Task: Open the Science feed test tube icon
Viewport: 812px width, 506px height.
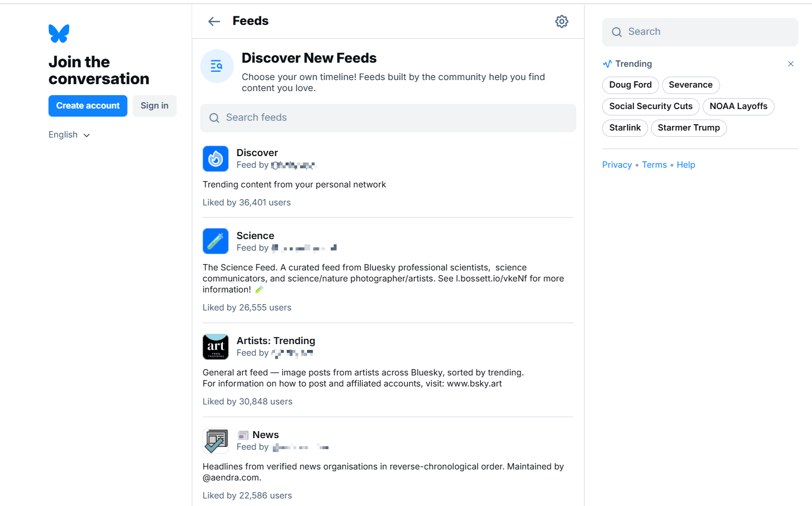Action: click(x=215, y=241)
